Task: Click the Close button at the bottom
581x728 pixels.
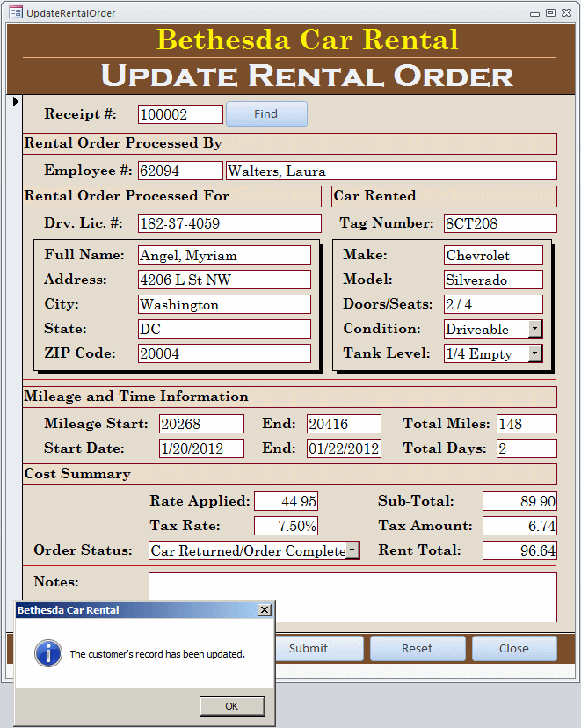Action: (514, 648)
